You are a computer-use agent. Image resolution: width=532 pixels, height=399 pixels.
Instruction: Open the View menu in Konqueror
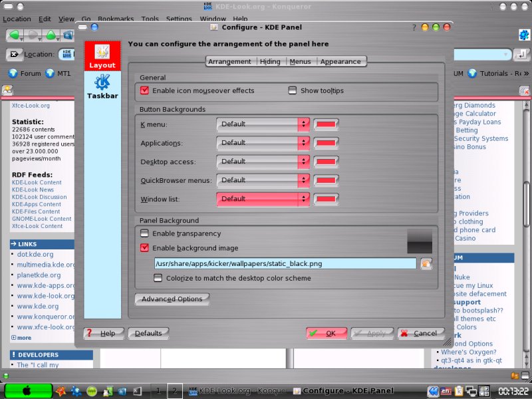pos(66,19)
